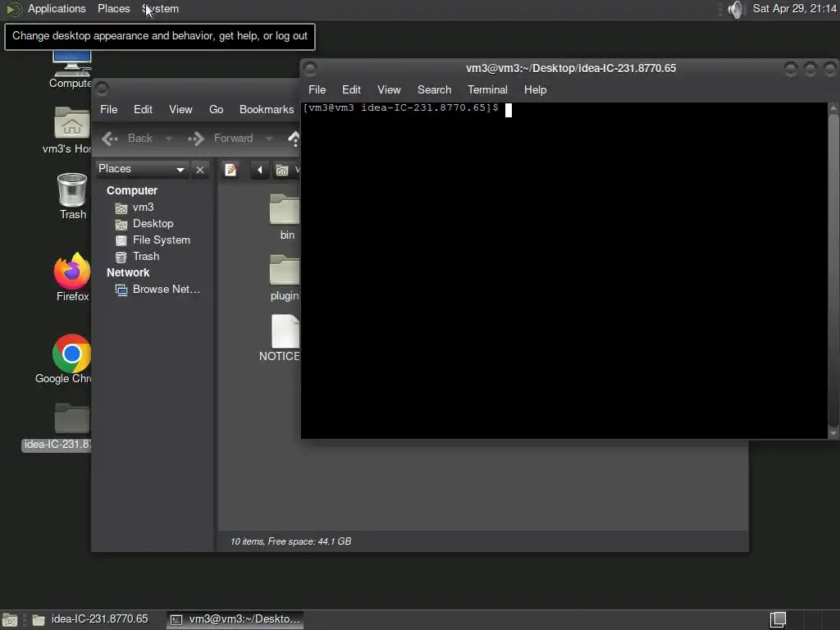This screenshot has height=630, width=840.
Task: Open the Bookmarks menu in file manager
Action: [267, 109]
